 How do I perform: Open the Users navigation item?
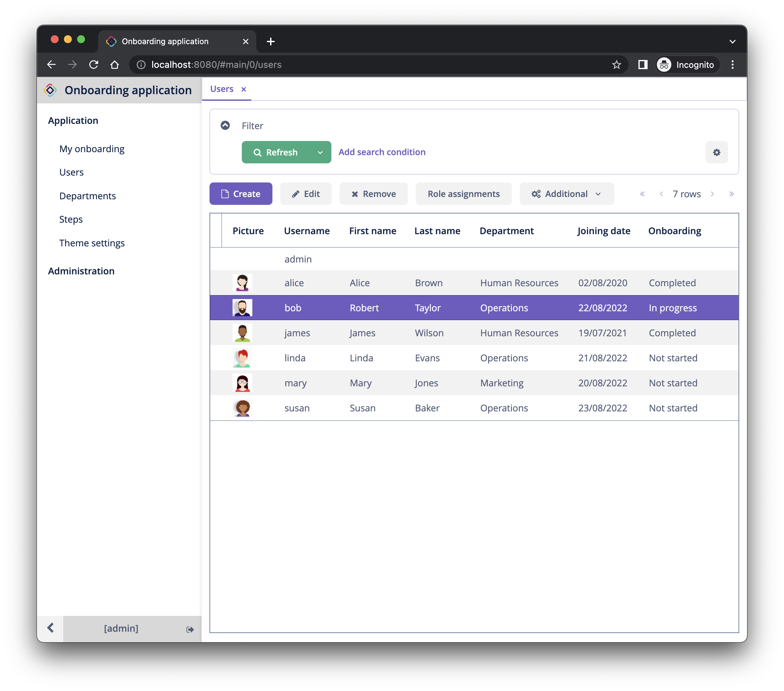pyautogui.click(x=72, y=172)
